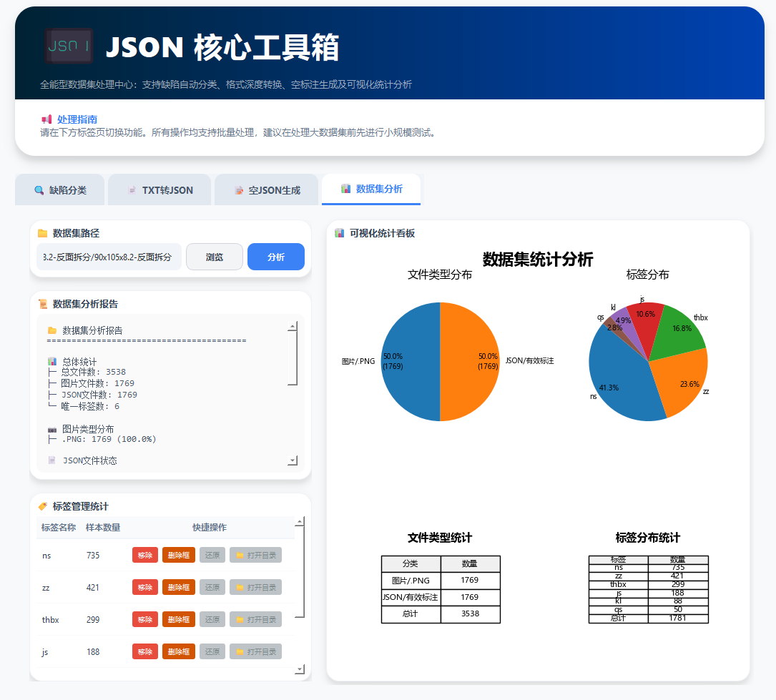The height and width of the screenshot is (700, 776).
Task: Click the 快捷操作 column header
Action: pyautogui.click(x=210, y=528)
